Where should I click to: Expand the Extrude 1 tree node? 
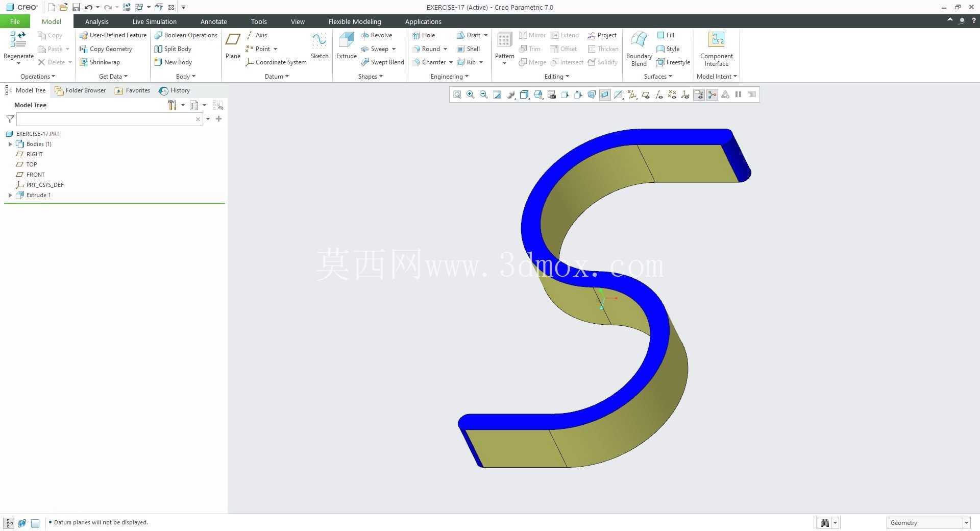click(x=10, y=195)
